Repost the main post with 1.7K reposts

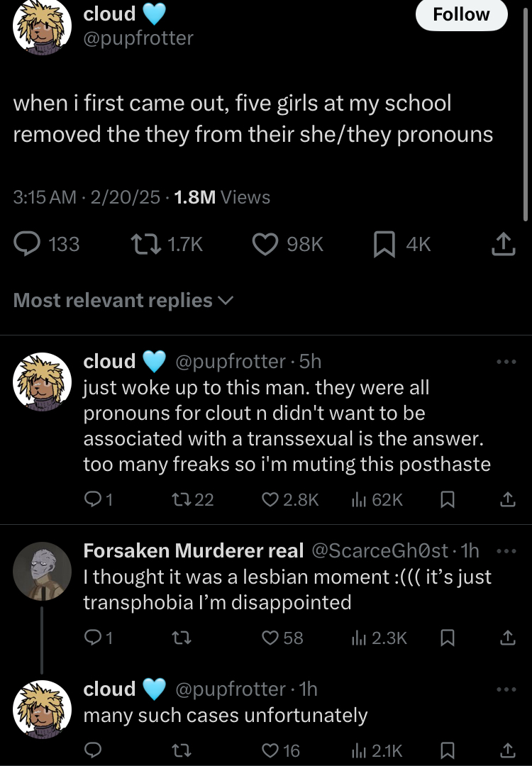145,244
